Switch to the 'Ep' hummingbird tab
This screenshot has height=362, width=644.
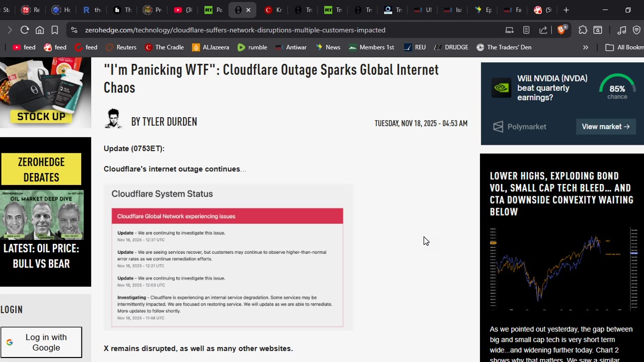point(482,10)
